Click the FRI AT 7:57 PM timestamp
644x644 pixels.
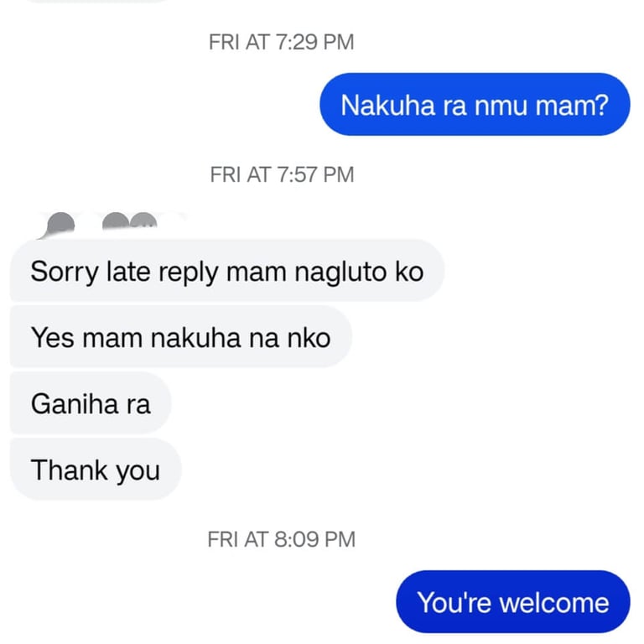(282, 174)
